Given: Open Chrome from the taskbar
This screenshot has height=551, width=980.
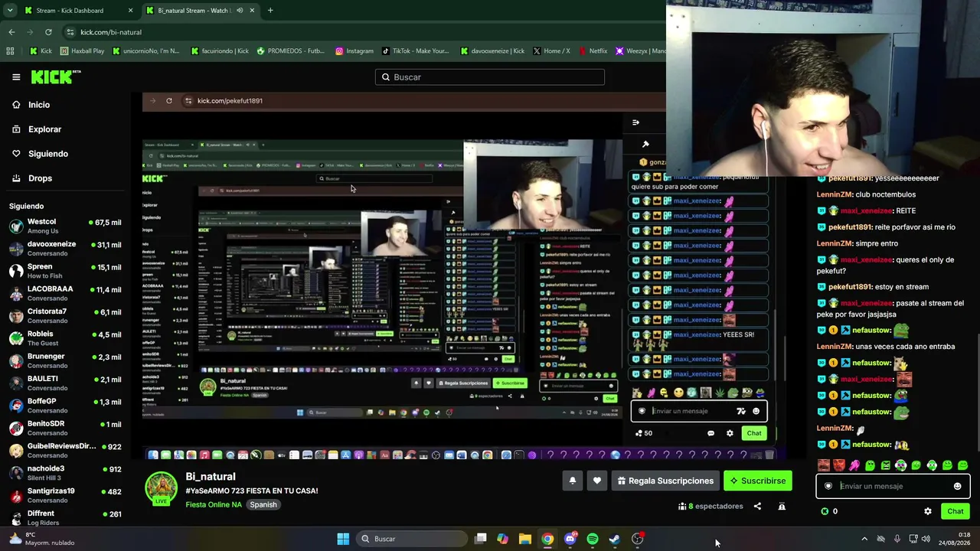Looking at the screenshot, I should [547, 539].
